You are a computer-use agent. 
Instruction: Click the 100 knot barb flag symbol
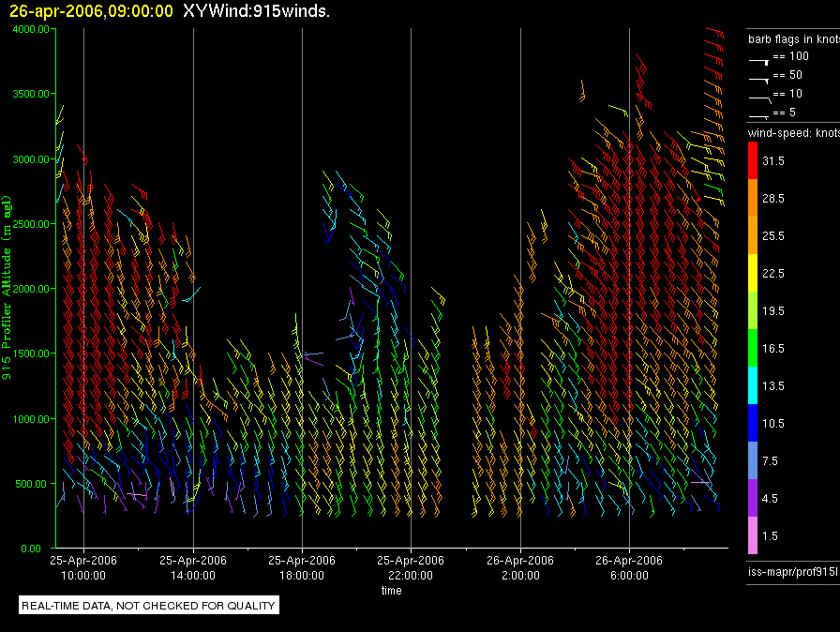pos(759,58)
